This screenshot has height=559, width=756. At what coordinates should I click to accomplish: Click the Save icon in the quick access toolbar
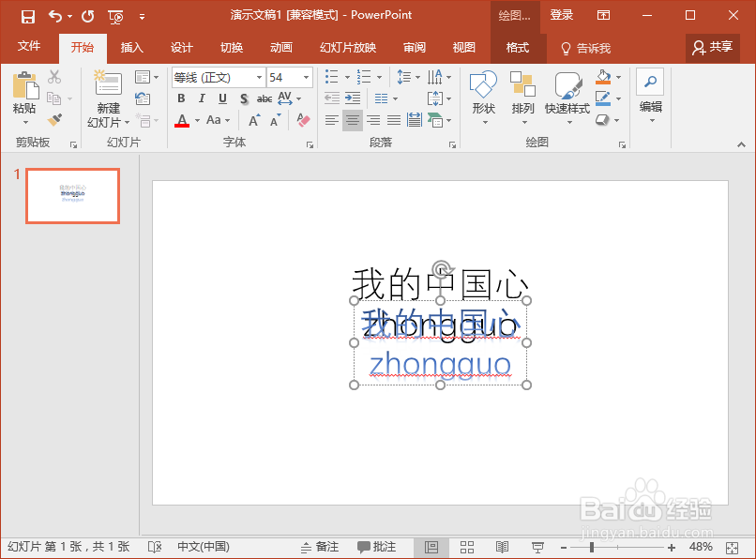point(27,17)
